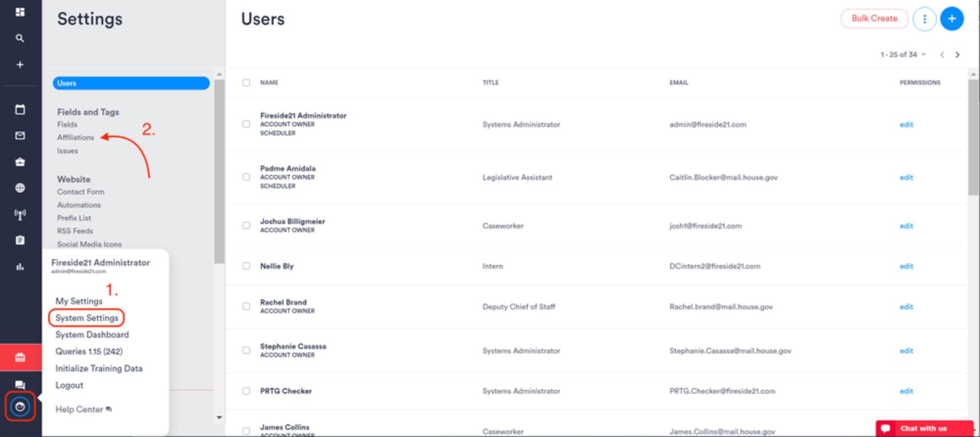This screenshot has height=437, width=980.
Task: Open RSS Feeds settings
Action: point(75,231)
